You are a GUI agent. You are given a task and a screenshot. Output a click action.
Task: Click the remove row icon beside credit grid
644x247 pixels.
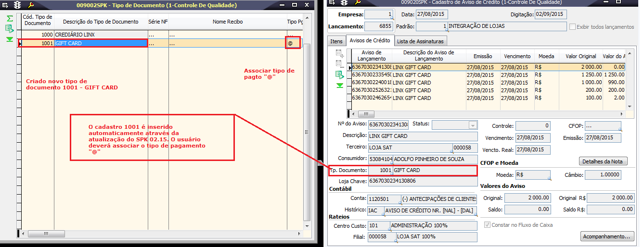(340, 63)
